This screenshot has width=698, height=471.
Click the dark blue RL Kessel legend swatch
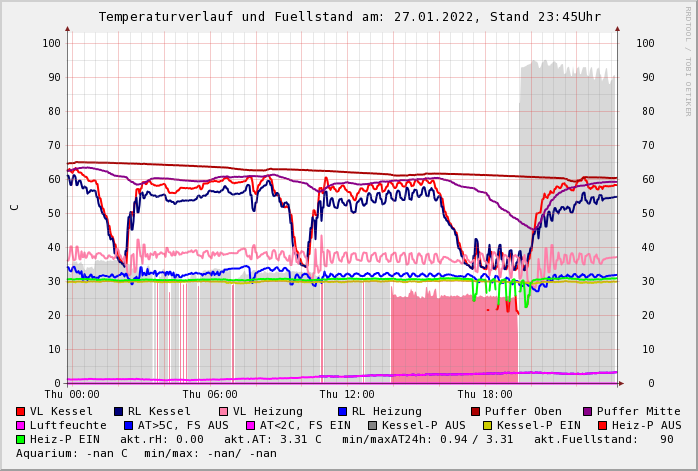click(x=118, y=411)
